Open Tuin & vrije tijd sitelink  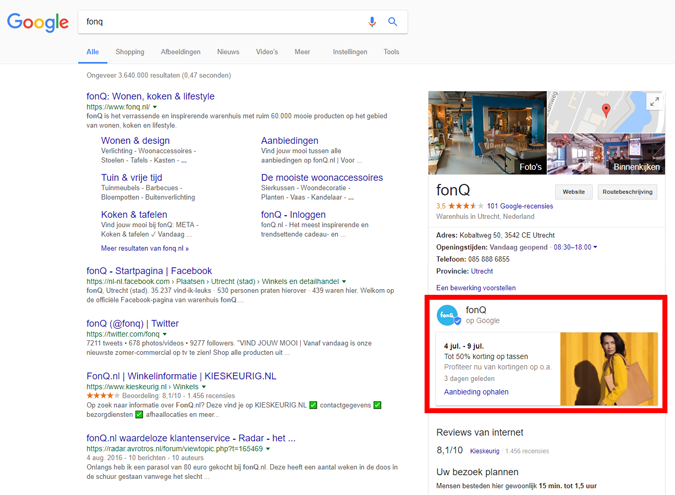(x=132, y=178)
